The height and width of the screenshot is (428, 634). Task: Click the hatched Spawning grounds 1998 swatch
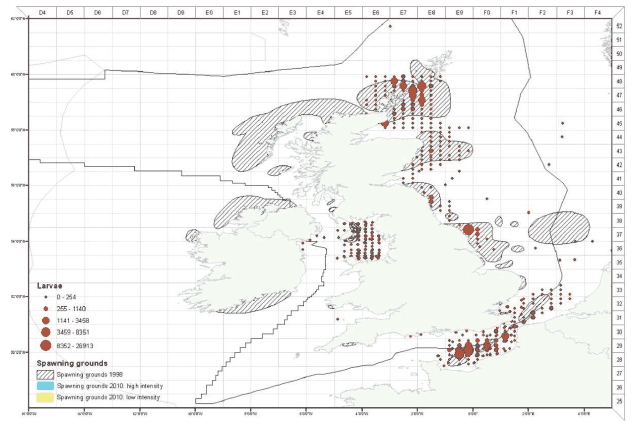(45, 374)
